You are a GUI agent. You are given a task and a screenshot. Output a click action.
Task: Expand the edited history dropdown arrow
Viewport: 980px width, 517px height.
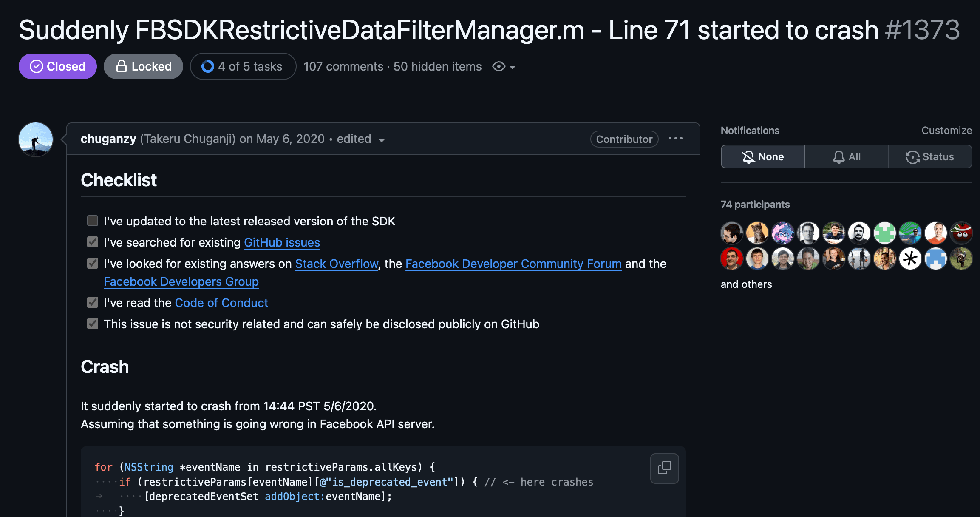coord(382,140)
